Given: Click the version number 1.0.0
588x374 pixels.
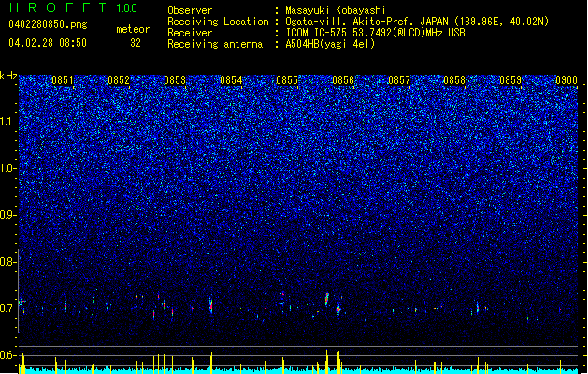Looking at the screenshot, I should 126,7.
